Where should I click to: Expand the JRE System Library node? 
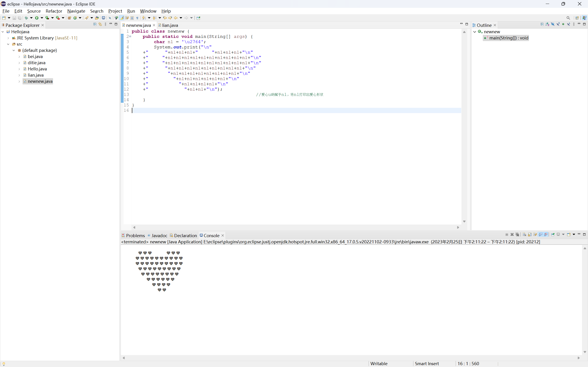(8, 38)
